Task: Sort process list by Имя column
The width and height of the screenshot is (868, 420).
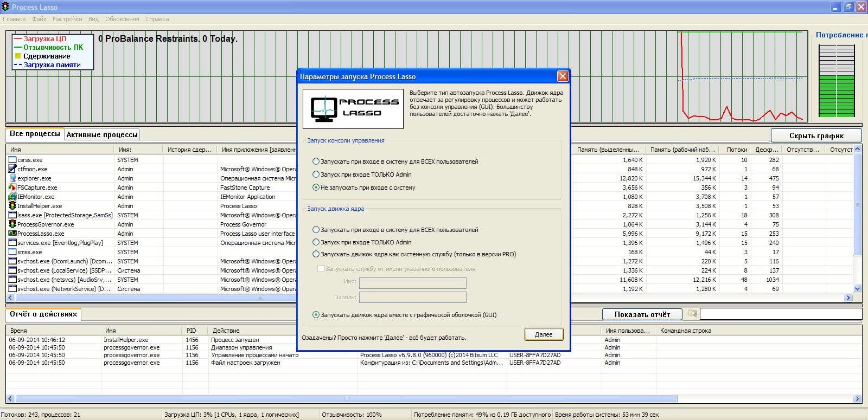Action: click(x=60, y=150)
